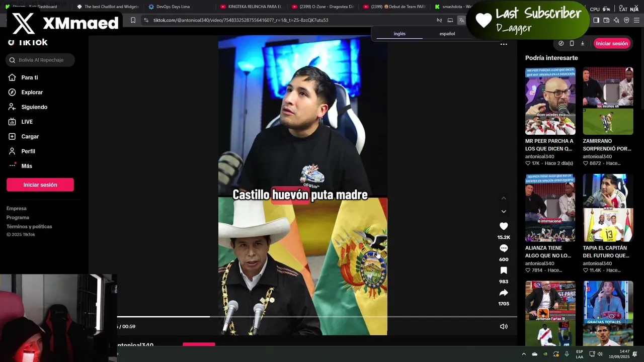This screenshot has width=644, height=362.
Task: Open ZAMRRANO SORPRENDIÓ recommended video thumbnail
Action: [608, 101]
